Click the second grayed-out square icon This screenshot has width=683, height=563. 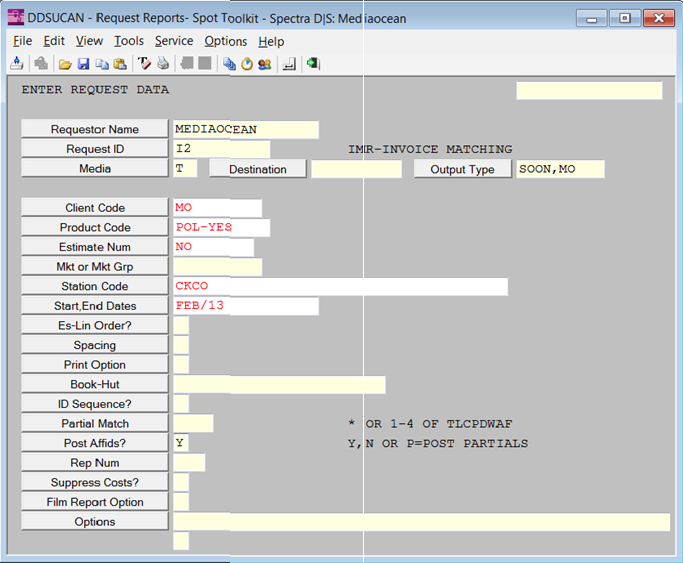click(205, 63)
